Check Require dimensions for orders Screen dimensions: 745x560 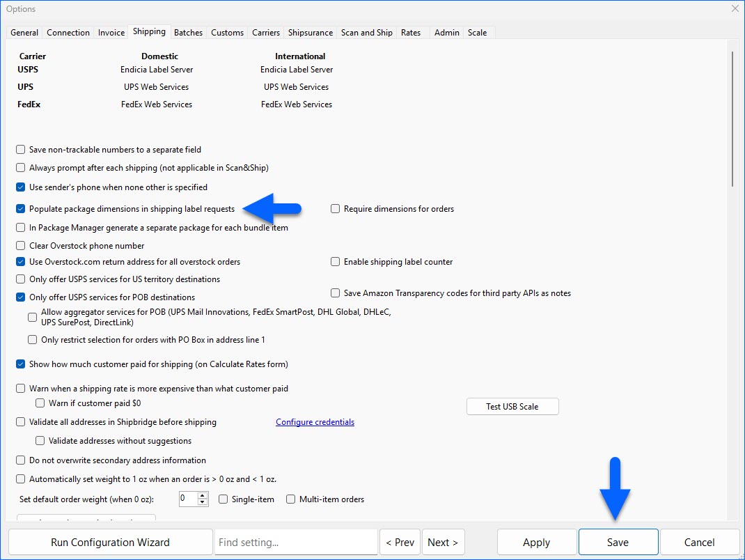pos(336,209)
